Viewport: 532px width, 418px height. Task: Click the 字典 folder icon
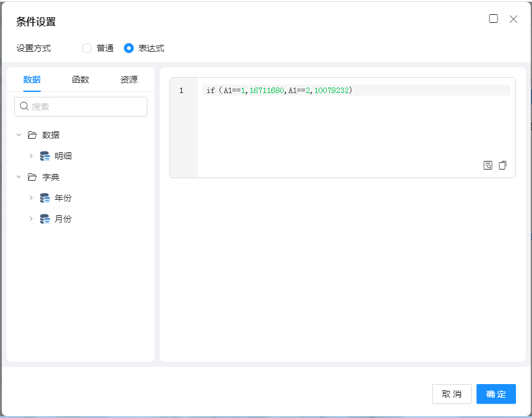pyautogui.click(x=32, y=177)
